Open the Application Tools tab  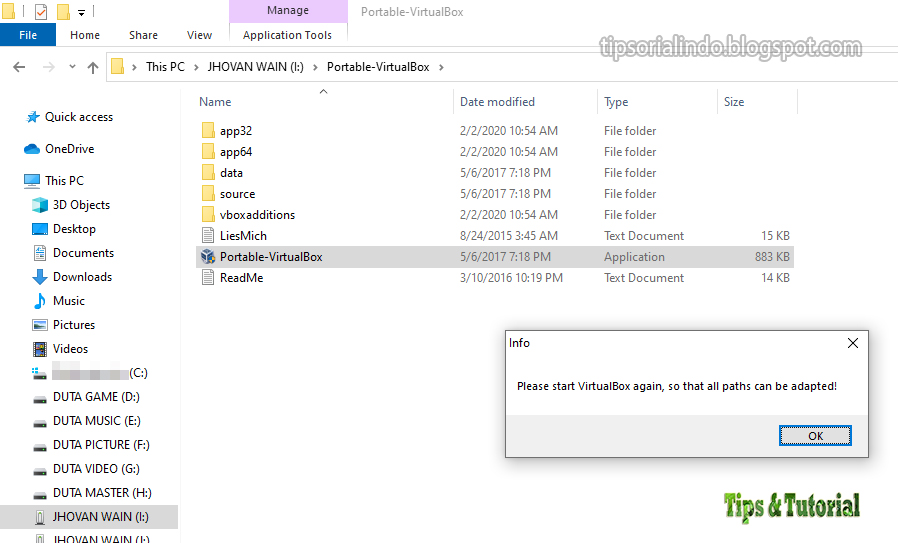(x=287, y=35)
